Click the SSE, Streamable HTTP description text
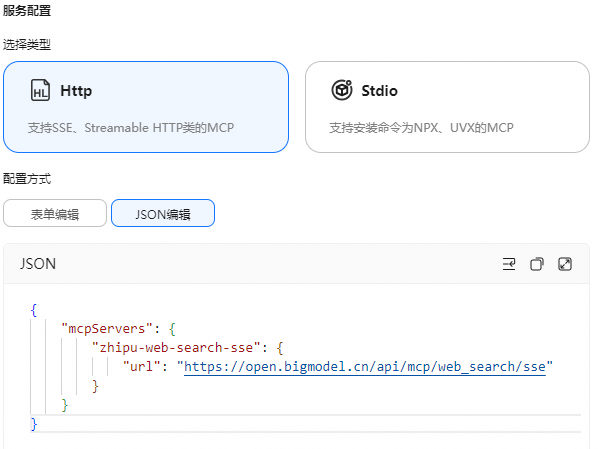598x449 pixels. [131, 127]
